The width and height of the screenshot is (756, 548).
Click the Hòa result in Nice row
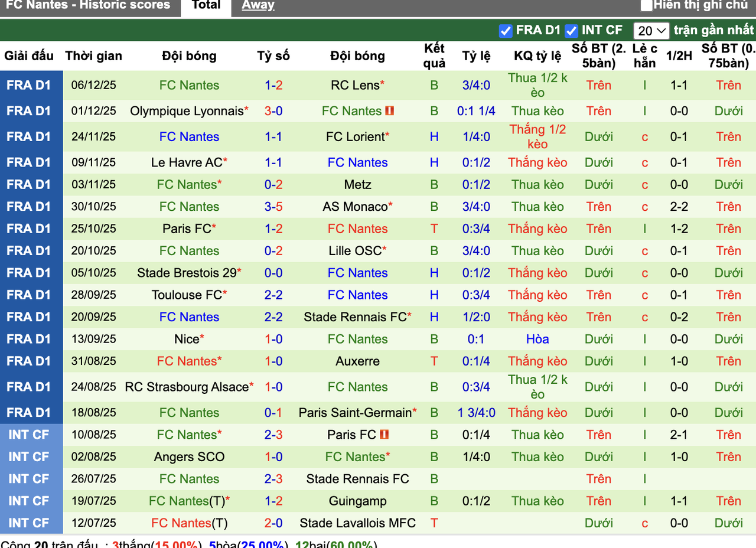point(537,339)
